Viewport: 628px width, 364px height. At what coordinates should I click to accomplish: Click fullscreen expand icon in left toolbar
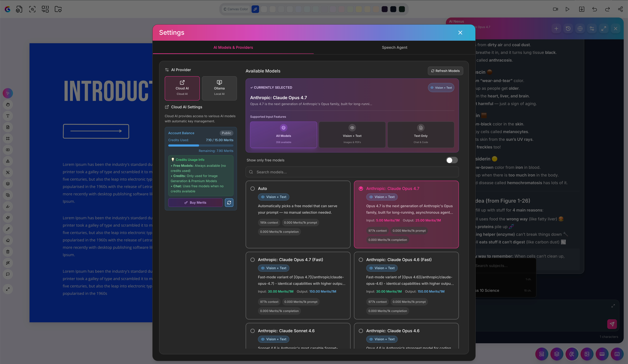pyautogui.click(x=8, y=289)
